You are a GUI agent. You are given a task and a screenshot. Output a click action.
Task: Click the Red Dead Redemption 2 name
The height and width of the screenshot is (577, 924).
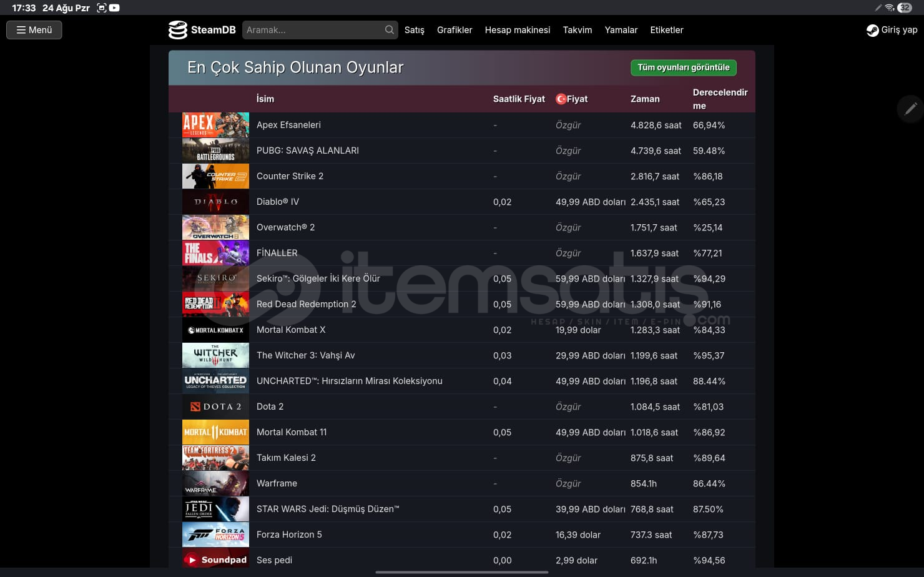coord(307,304)
